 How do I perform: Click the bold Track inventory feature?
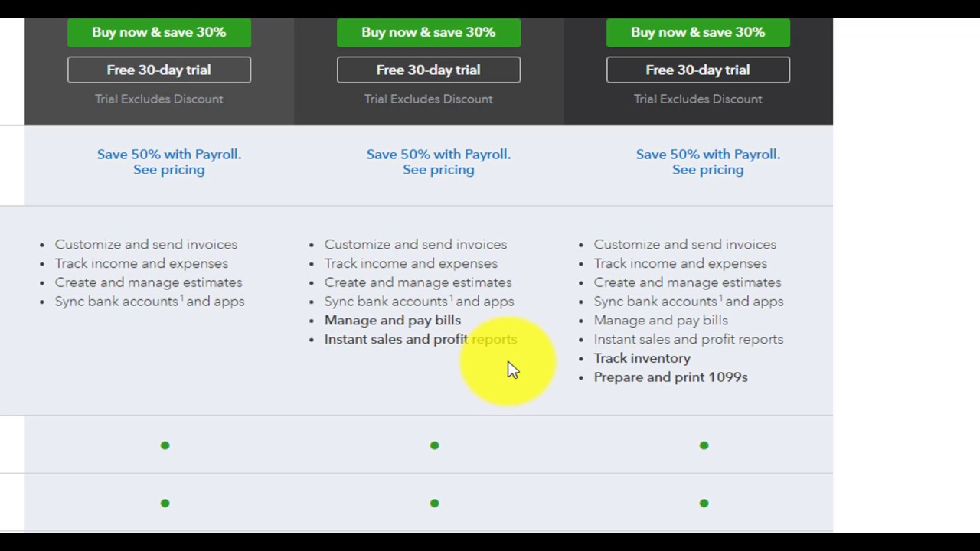(642, 358)
